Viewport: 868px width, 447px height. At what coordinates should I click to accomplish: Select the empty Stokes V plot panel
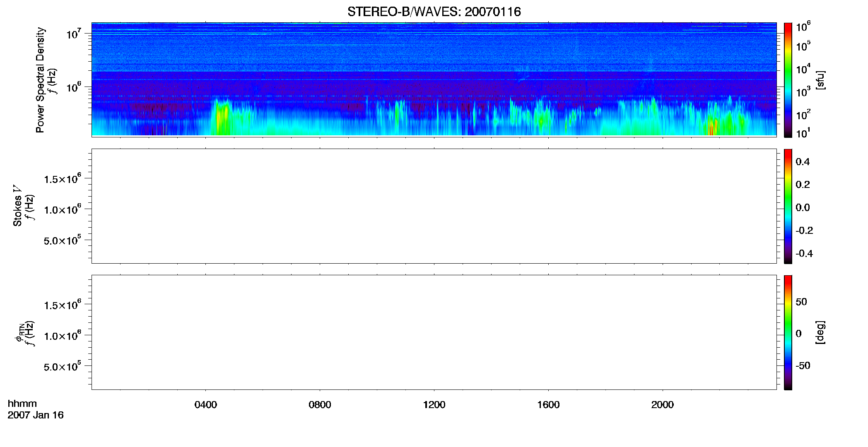[434, 206]
